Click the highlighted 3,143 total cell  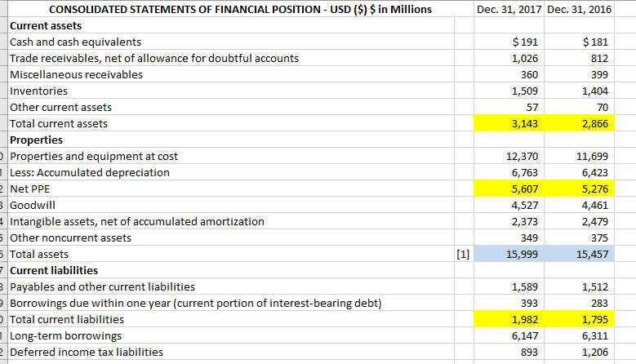[x=509, y=123]
